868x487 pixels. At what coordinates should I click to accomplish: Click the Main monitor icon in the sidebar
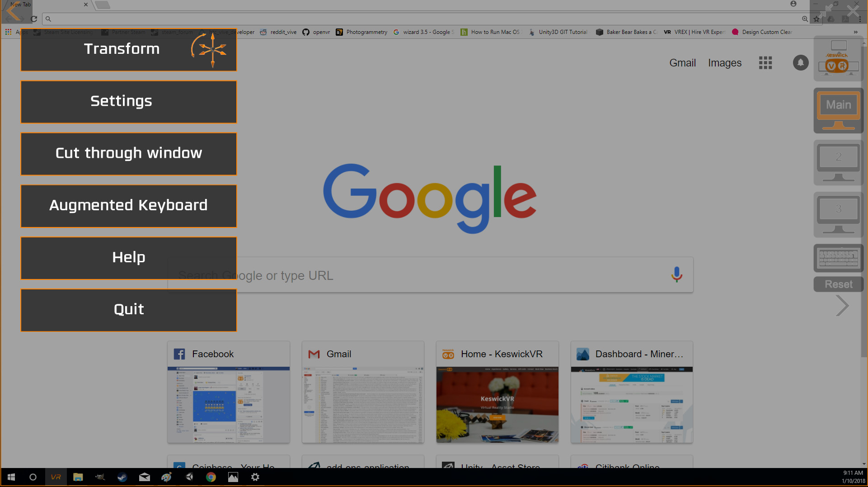(x=838, y=110)
